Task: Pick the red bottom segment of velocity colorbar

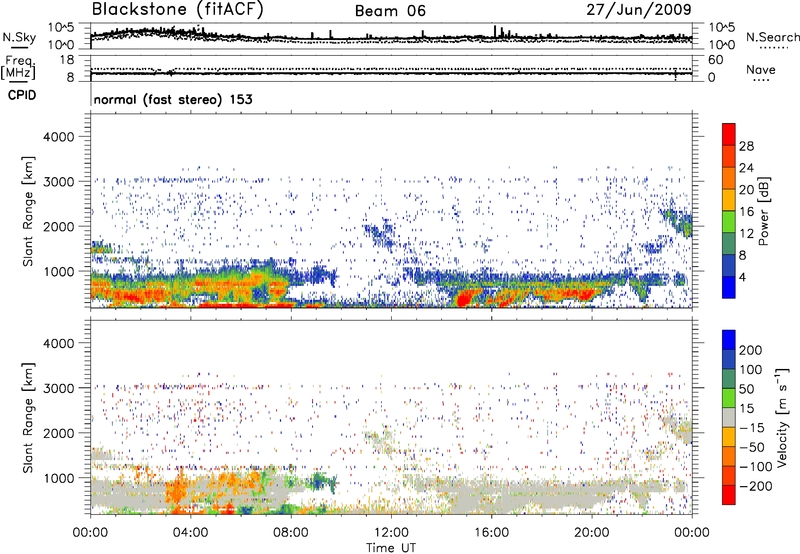Action: pos(729,495)
